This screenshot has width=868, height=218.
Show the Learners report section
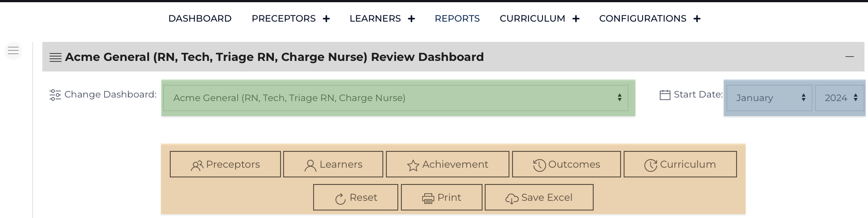click(333, 164)
